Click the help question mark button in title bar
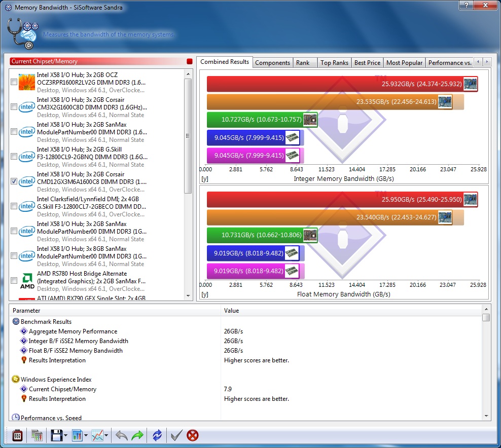This screenshot has height=448, width=501. point(467,5)
